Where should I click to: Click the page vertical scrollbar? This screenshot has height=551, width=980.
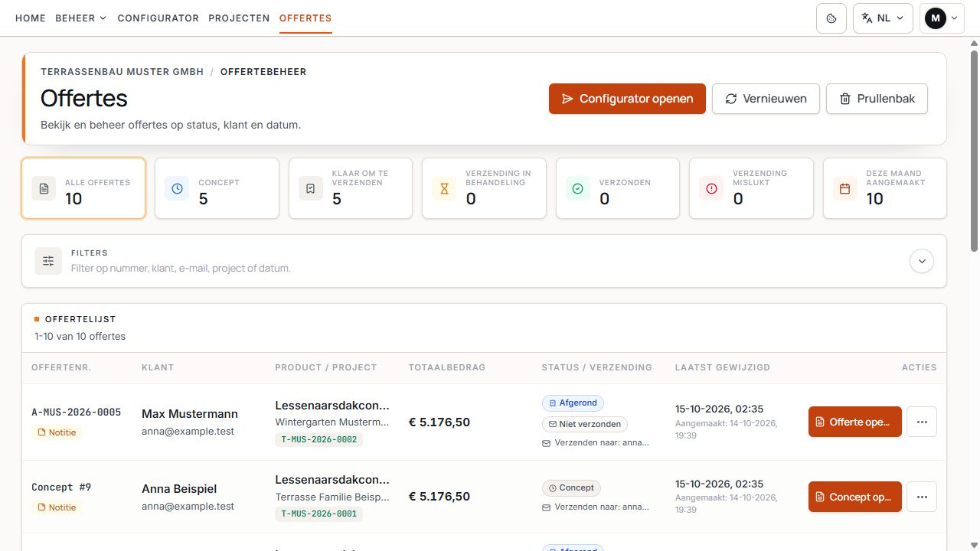[974, 149]
